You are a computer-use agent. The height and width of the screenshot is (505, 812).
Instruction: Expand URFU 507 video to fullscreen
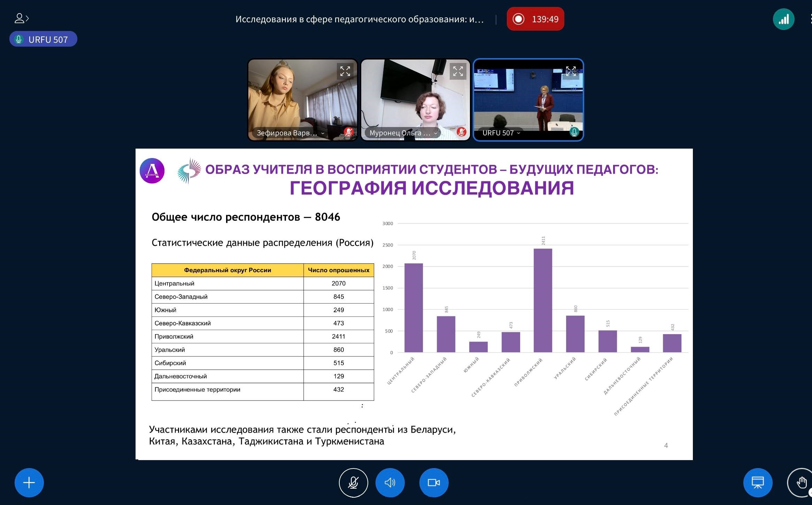coord(571,71)
